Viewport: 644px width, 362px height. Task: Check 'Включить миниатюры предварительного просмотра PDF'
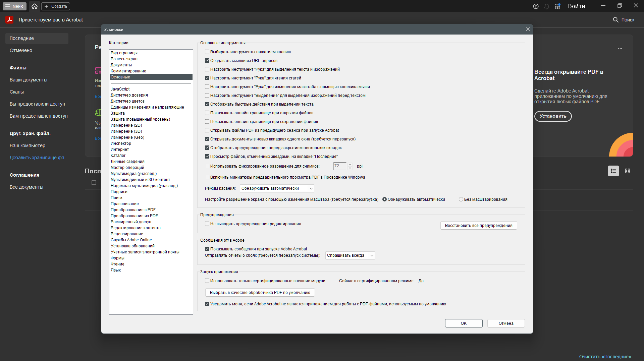click(207, 177)
